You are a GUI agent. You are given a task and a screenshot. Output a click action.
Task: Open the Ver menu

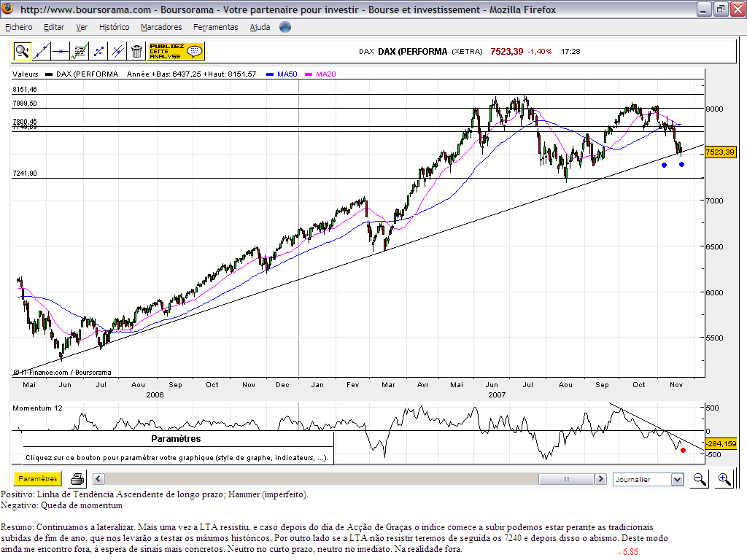tap(82, 27)
